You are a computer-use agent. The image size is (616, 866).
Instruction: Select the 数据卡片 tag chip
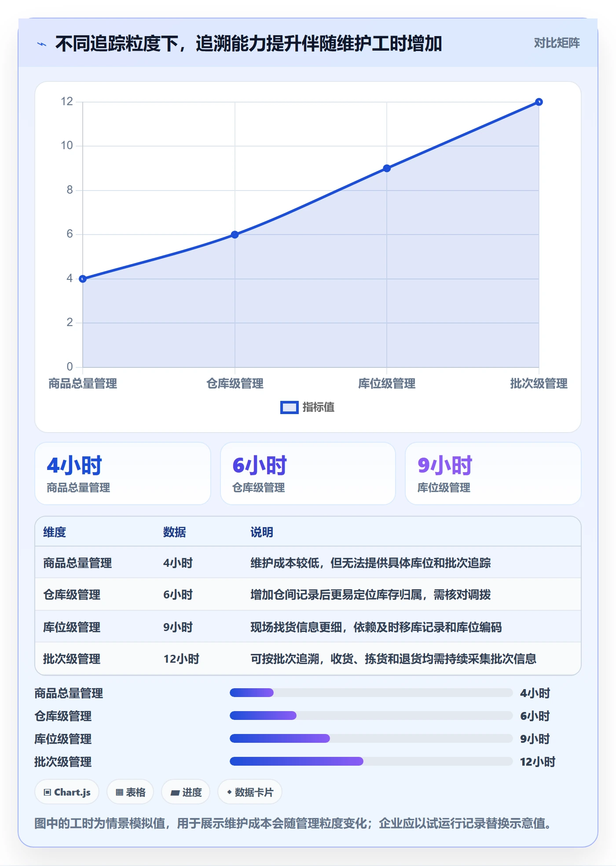coord(250,792)
